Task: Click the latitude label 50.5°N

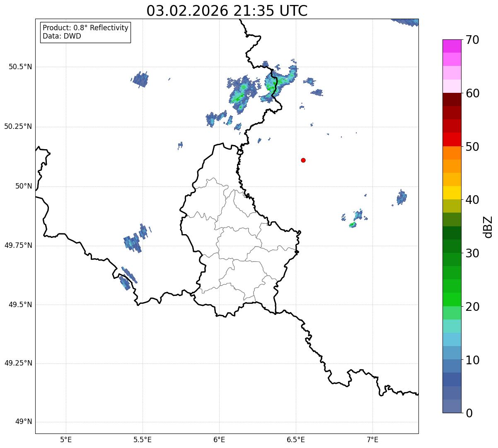Action: (21, 67)
